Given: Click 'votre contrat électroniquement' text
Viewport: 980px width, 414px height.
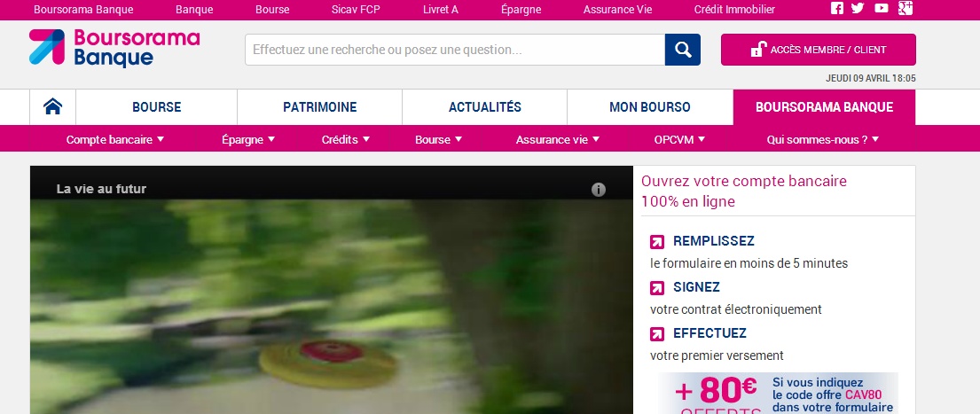Looking at the screenshot, I should click(735, 309).
